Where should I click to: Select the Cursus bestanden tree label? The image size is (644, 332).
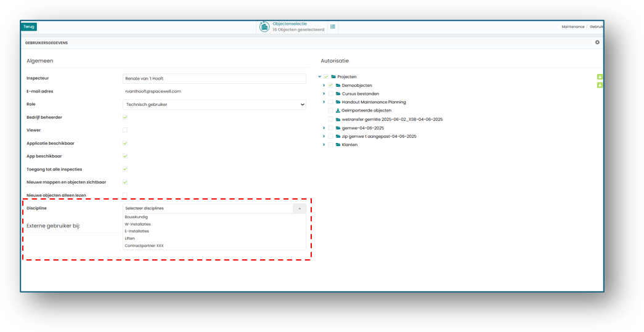(360, 94)
